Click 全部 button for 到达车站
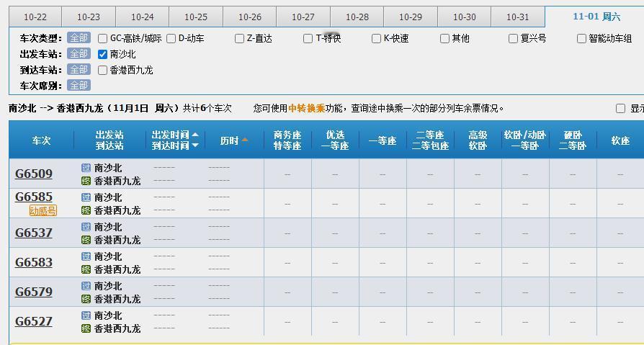The height and width of the screenshot is (345, 644). click(x=79, y=70)
